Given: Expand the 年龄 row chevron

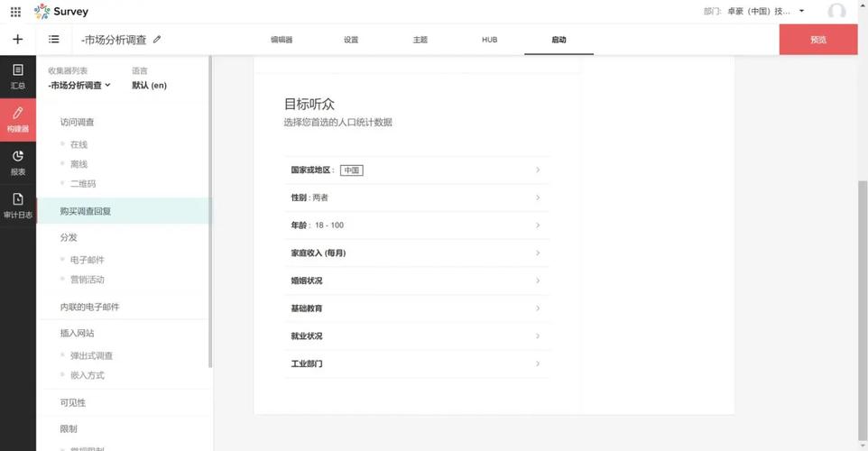Looking at the screenshot, I should coord(538,225).
